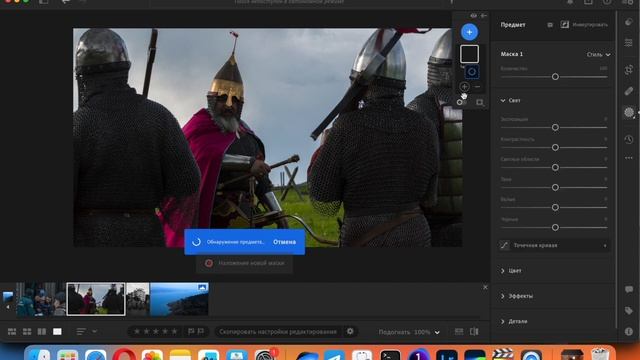Expand the Эффекты section
Image resolution: width=640 pixels, height=360 pixels.
503,296
